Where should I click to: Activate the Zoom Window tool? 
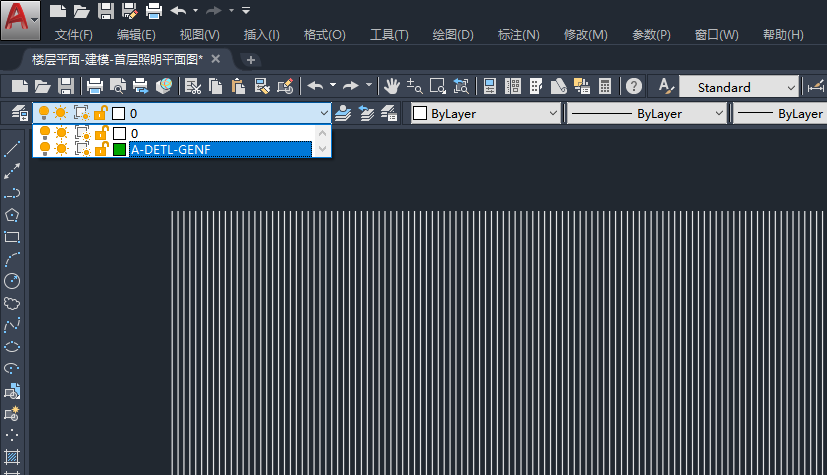[x=437, y=86]
